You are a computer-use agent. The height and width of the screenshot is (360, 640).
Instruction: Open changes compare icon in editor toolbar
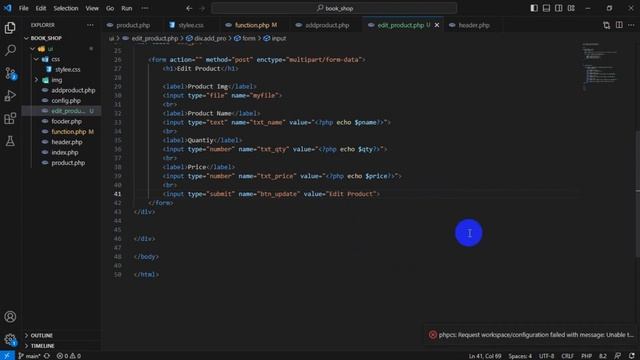(x=607, y=25)
